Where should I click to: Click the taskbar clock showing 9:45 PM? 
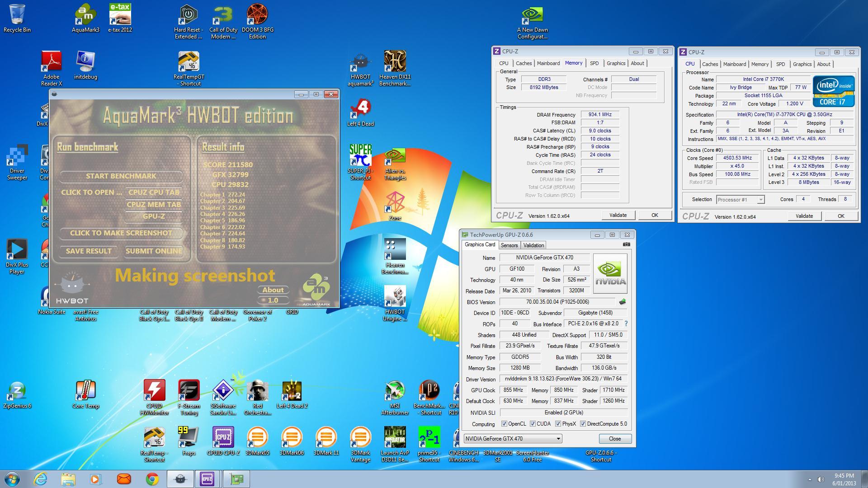[x=844, y=479]
